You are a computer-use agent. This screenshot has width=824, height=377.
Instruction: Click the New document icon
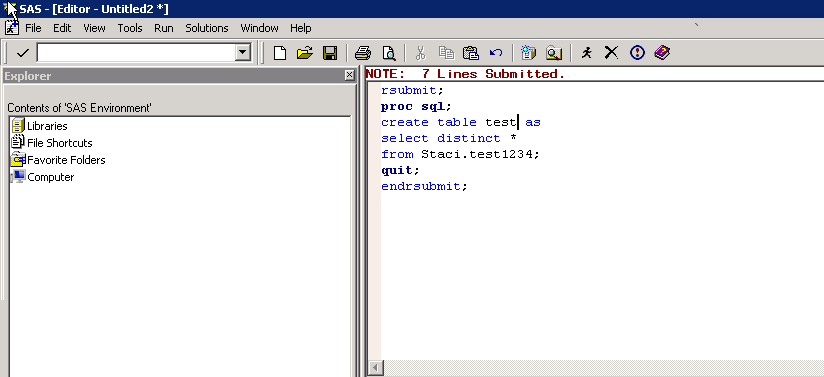280,53
